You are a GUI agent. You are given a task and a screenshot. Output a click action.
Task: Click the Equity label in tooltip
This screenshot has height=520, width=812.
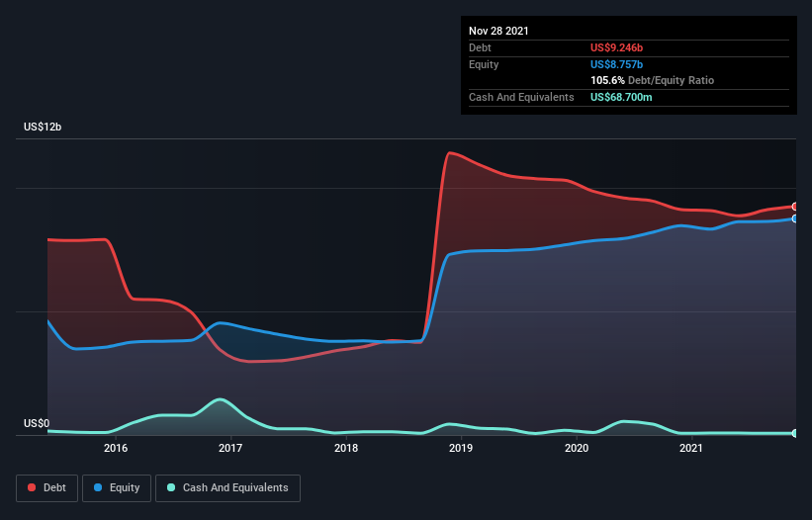tap(484, 64)
